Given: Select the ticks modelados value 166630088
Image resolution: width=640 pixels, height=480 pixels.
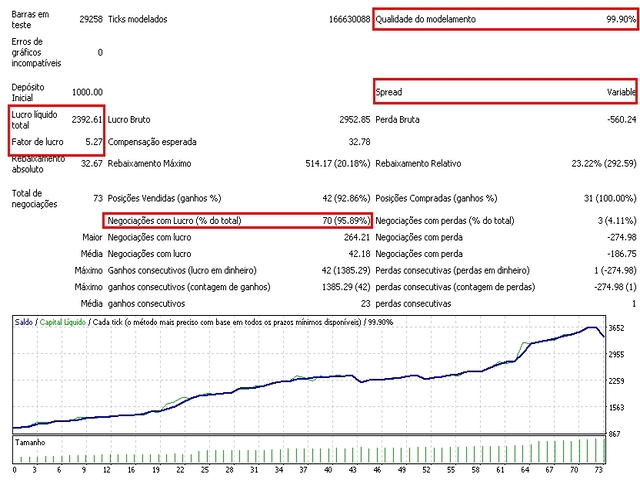Looking at the screenshot, I should click(349, 19).
